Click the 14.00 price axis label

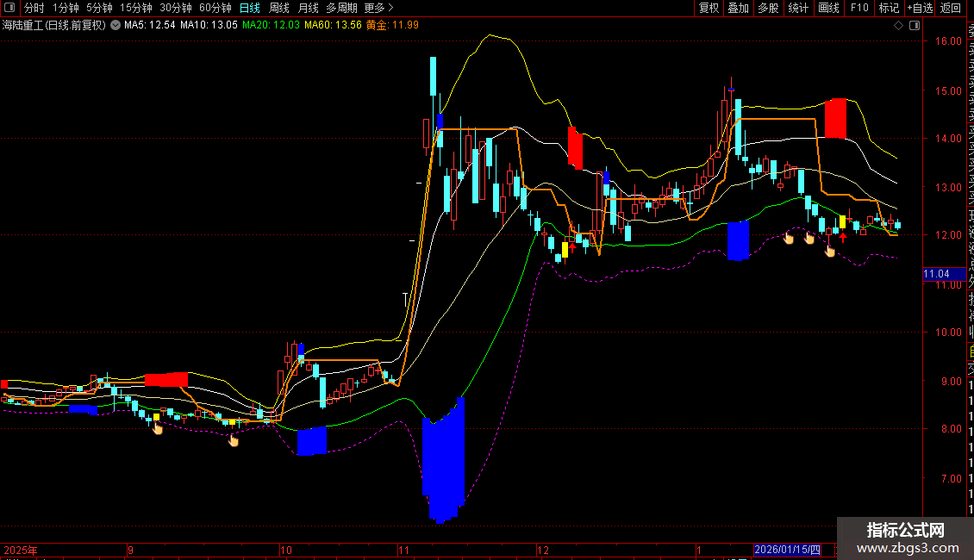click(948, 139)
